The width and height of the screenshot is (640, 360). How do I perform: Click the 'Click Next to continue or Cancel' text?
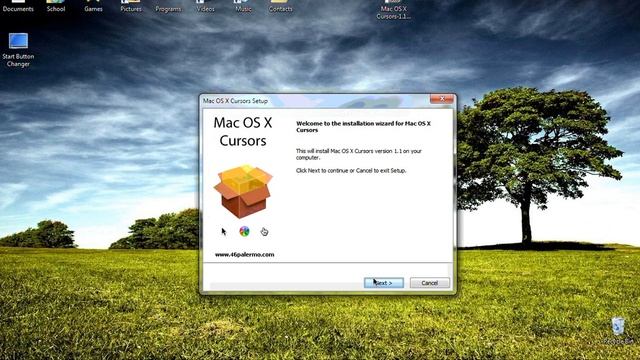tap(351, 171)
